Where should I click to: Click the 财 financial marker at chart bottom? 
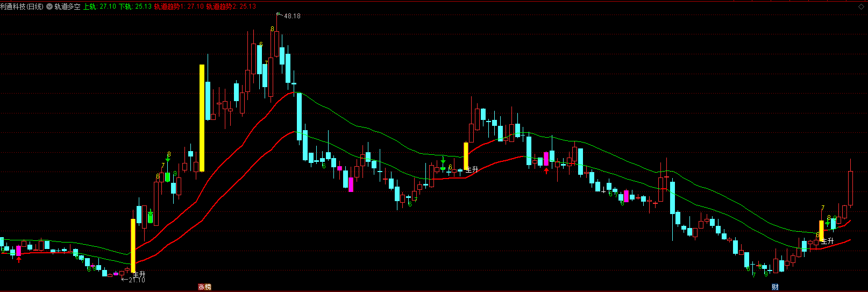(775, 287)
